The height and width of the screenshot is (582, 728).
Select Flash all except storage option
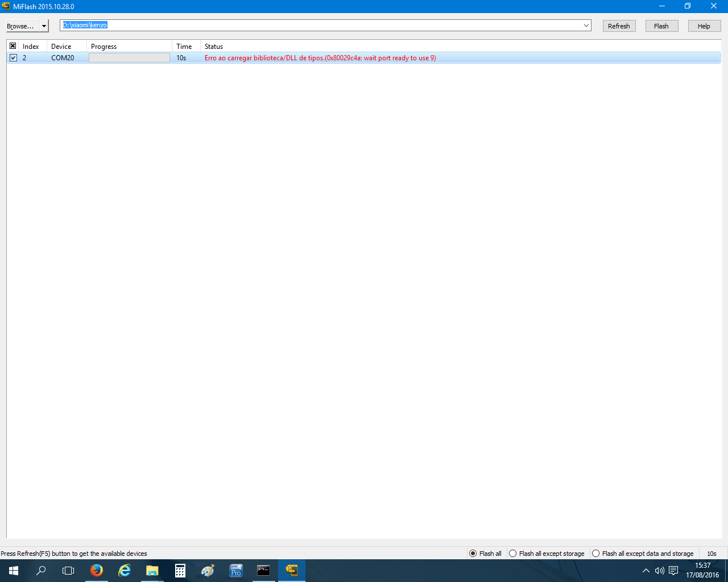(547, 554)
